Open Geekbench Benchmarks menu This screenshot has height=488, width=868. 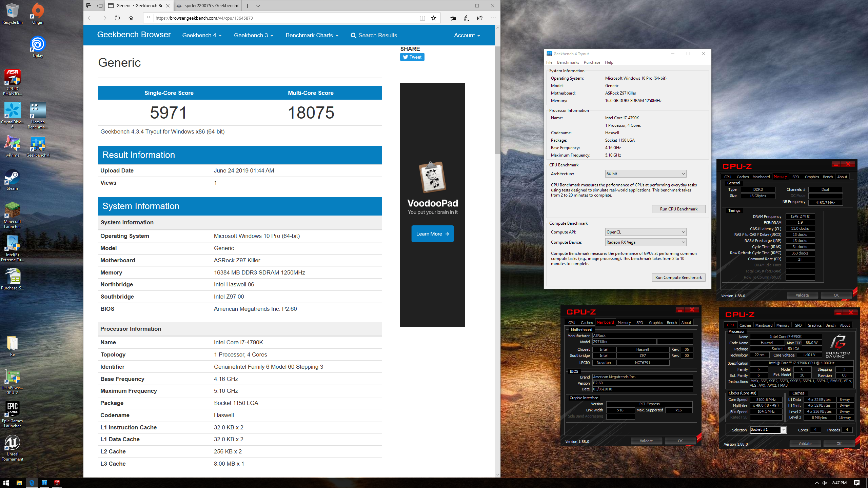point(568,62)
